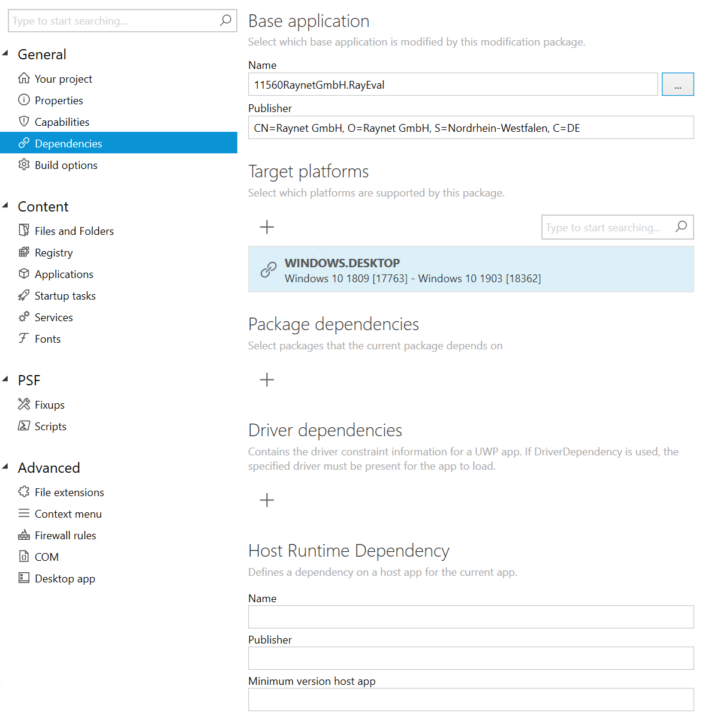Click the Registry icon in the sidebar
Viewport: 714px width, 728px height.
[24, 252]
